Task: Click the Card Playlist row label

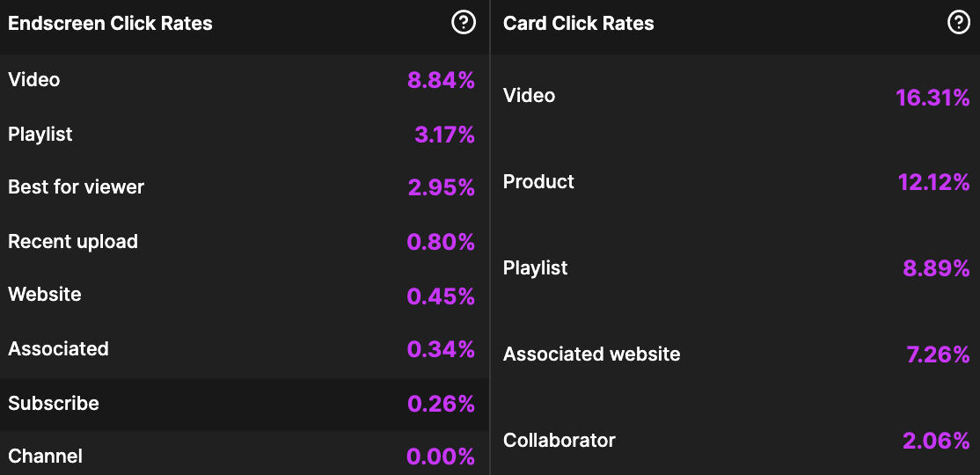Action: click(536, 268)
